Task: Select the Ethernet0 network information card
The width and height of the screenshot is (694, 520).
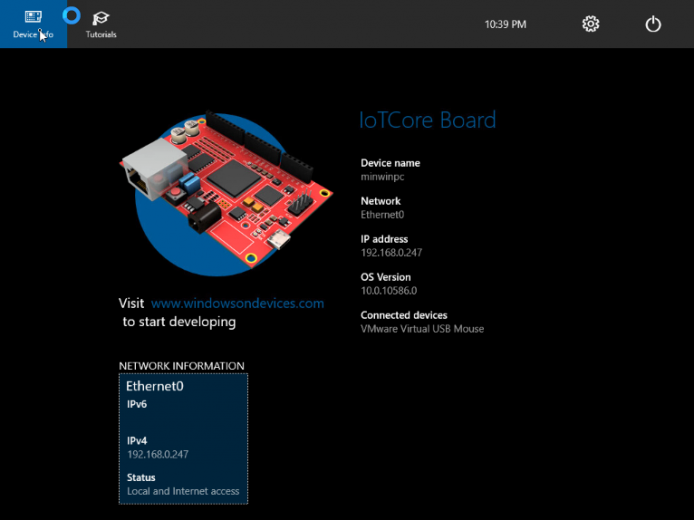Action: (x=183, y=439)
